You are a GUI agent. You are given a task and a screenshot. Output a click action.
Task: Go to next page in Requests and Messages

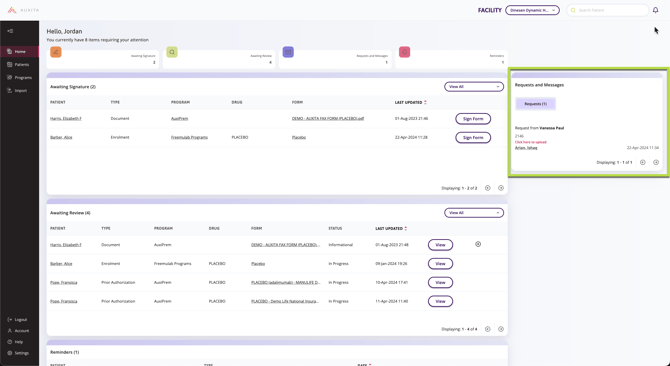pyautogui.click(x=656, y=162)
